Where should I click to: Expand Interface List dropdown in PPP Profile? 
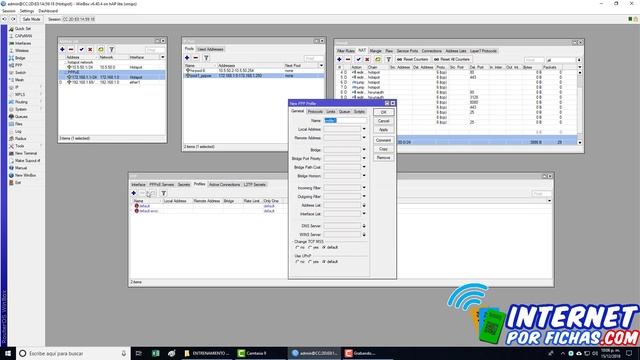click(364, 213)
